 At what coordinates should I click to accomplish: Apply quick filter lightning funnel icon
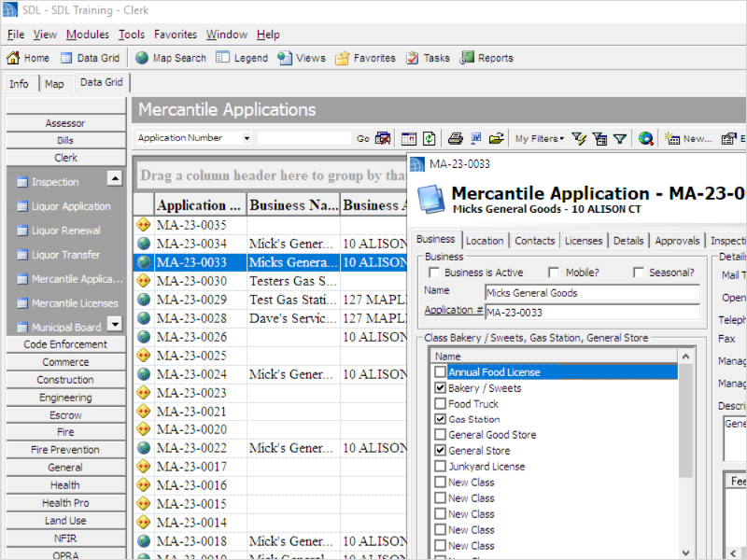point(579,138)
